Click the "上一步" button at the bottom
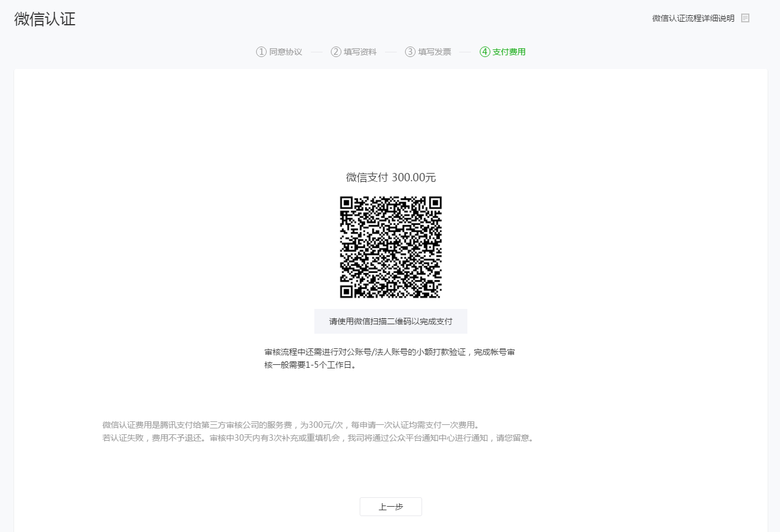Image resolution: width=780 pixels, height=532 pixels. (x=390, y=507)
